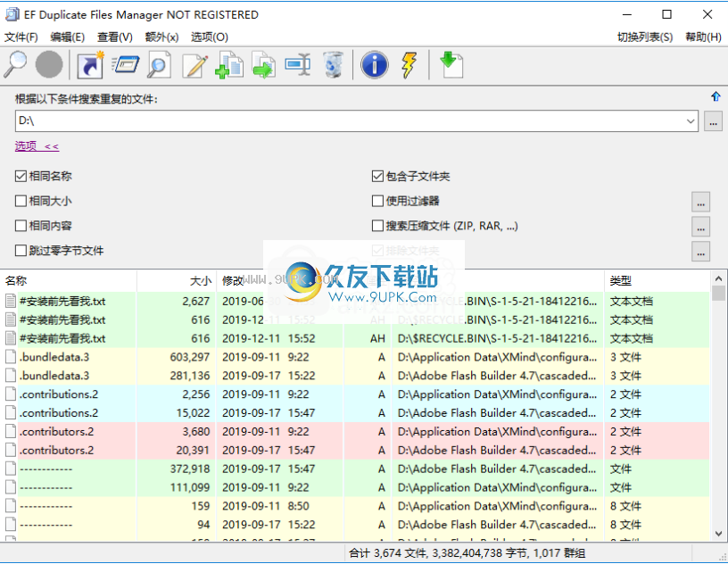Toggle the 包含子文件夹 checkbox

377,176
